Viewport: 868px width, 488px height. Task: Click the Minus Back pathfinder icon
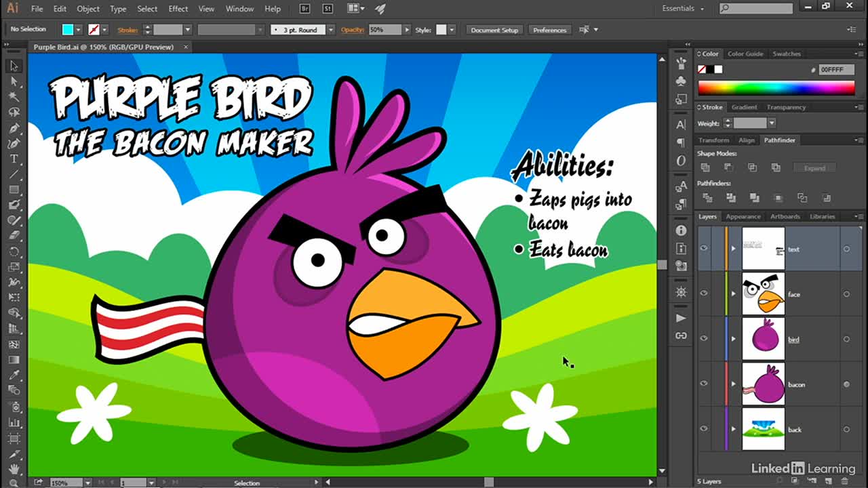coord(826,198)
